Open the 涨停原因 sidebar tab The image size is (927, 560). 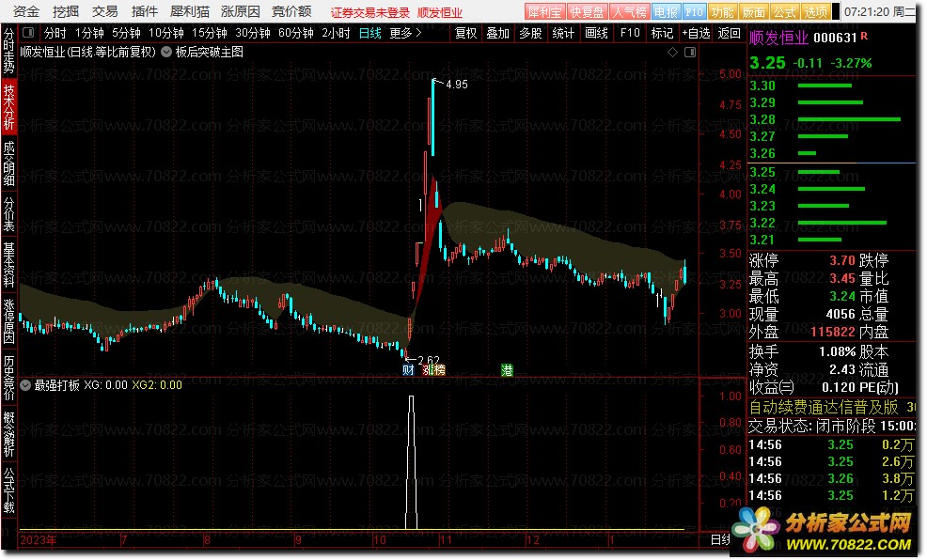[8, 320]
